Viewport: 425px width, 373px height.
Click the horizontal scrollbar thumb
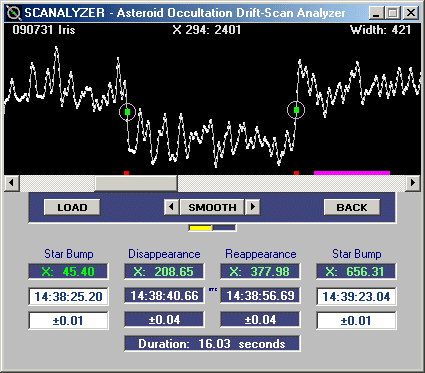(x=136, y=183)
